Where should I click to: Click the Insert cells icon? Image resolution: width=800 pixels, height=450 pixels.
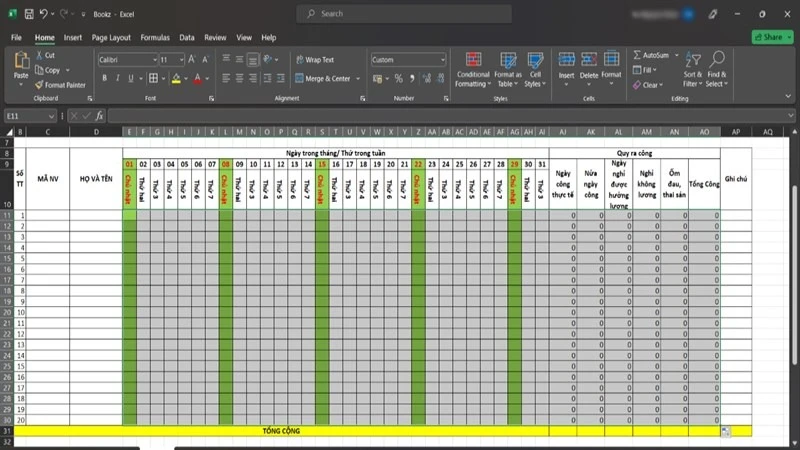point(566,60)
